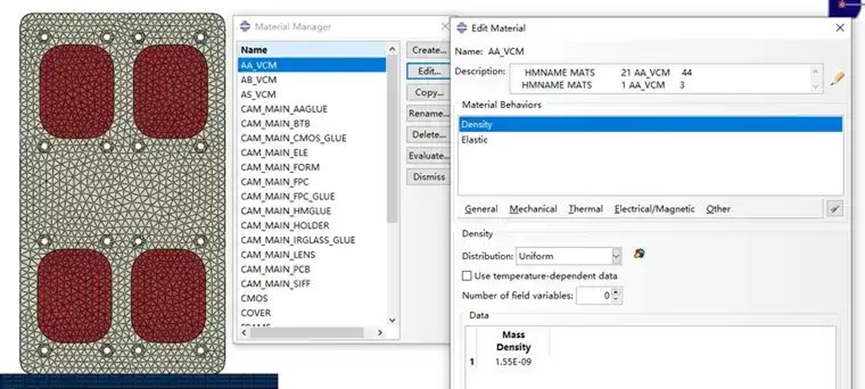Viewport: 865px width, 389px height.
Task: Select Density in Material Behaviors list
Action: tap(650, 124)
